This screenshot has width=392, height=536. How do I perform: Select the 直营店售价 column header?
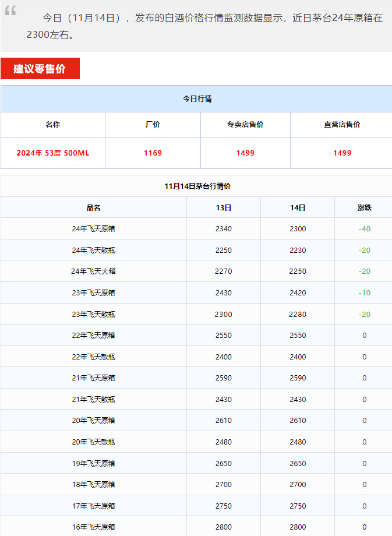click(x=342, y=125)
